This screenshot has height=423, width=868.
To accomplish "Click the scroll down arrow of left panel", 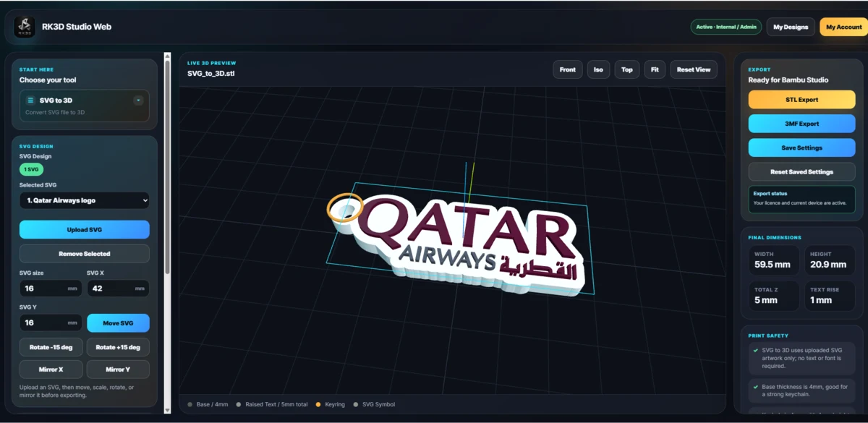I will pos(168,410).
